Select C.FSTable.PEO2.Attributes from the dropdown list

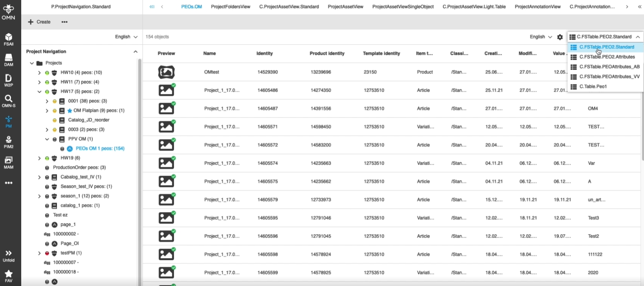click(607, 57)
